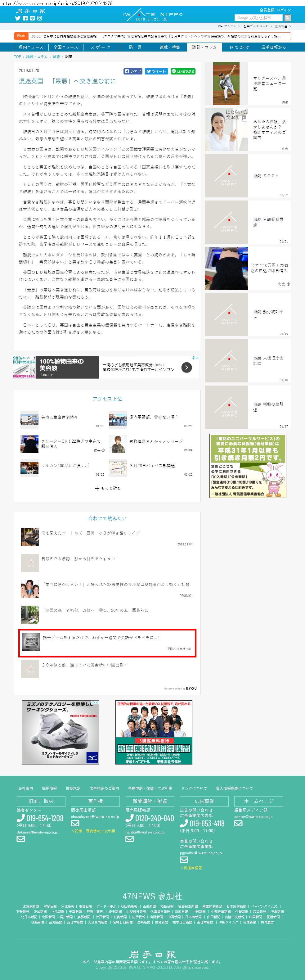Click envelope icon under dokusya email
Screen dimensions: 305x980
20,838
